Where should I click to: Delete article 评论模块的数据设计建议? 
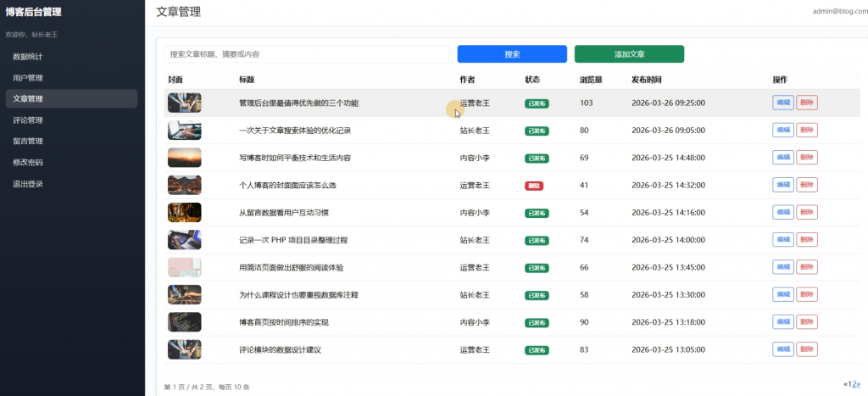[x=807, y=349]
